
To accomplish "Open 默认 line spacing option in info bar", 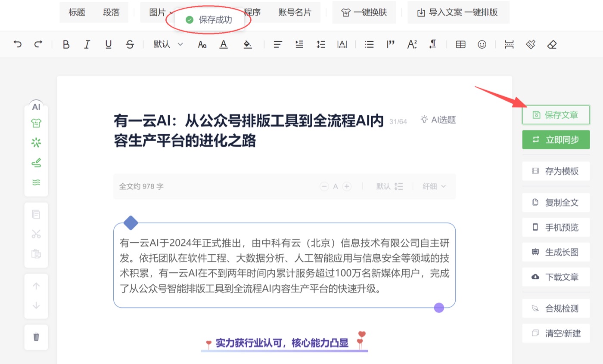I will 389,186.
